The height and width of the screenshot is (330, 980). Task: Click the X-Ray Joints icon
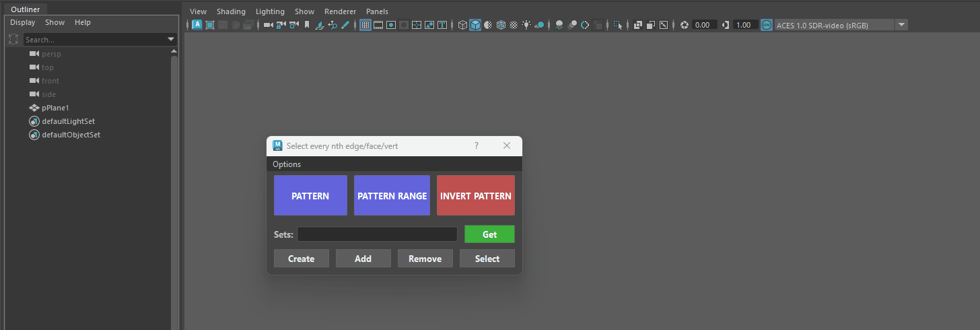663,25
